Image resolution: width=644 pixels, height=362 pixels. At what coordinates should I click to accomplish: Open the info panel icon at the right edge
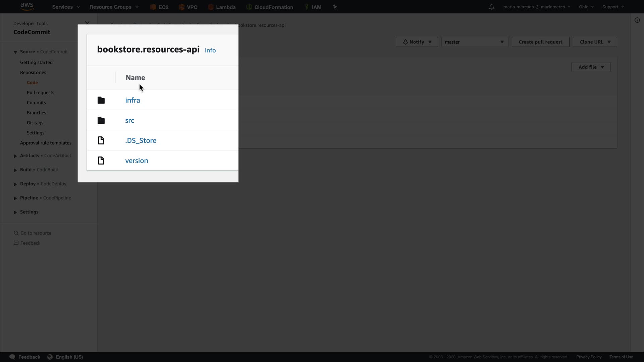(x=637, y=20)
